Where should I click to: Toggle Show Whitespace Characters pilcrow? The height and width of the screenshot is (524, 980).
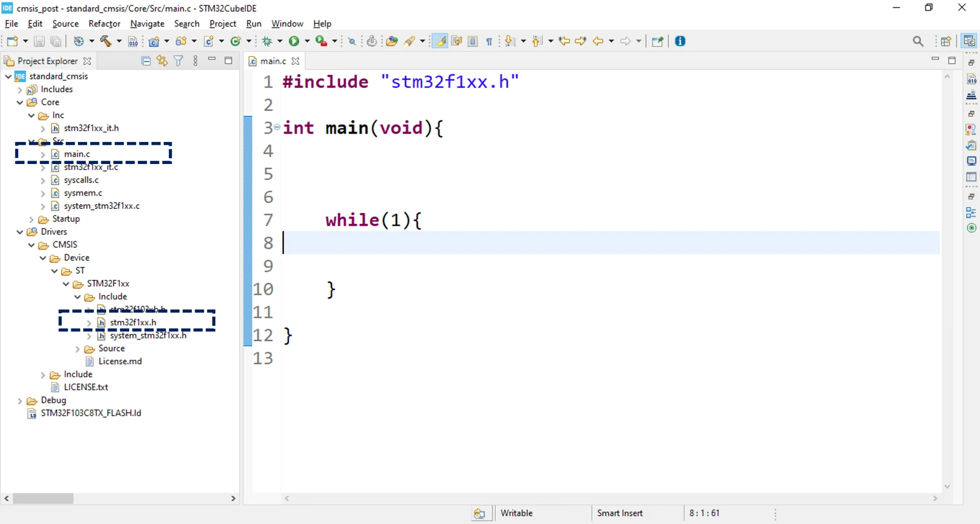click(x=489, y=41)
